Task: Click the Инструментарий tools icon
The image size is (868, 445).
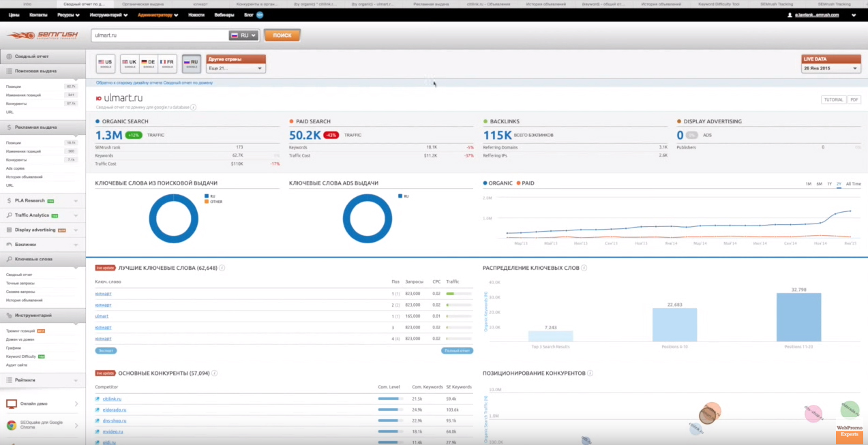Action: click(x=10, y=316)
